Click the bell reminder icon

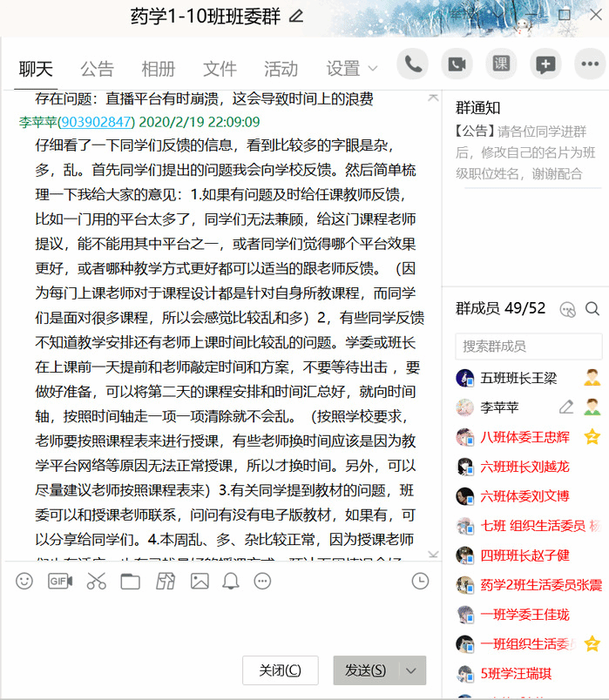(231, 581)
